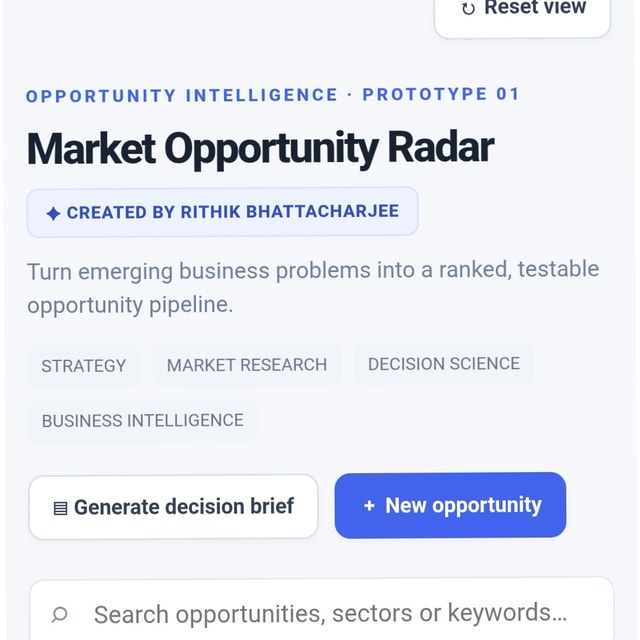Click the name RITHIK BHATTACHARJEE
The width and height of the screenshot is (640, 640).
pyautogui.click(x=290, y=212)
